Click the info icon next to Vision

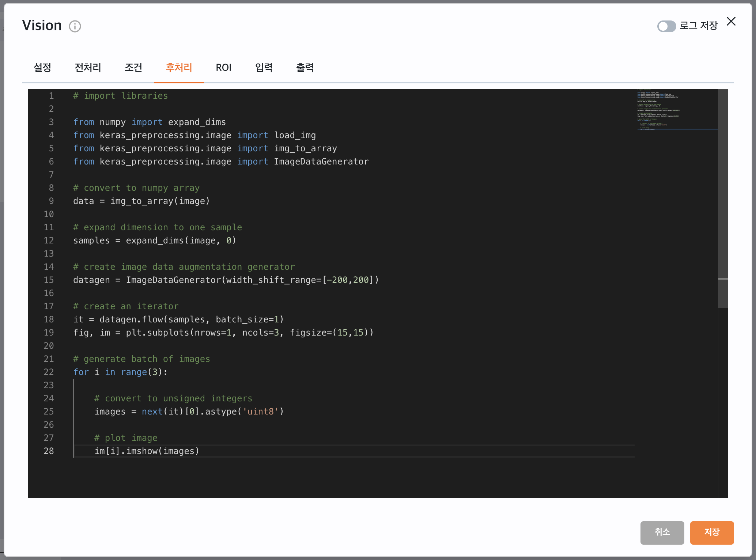pos(75,26)
